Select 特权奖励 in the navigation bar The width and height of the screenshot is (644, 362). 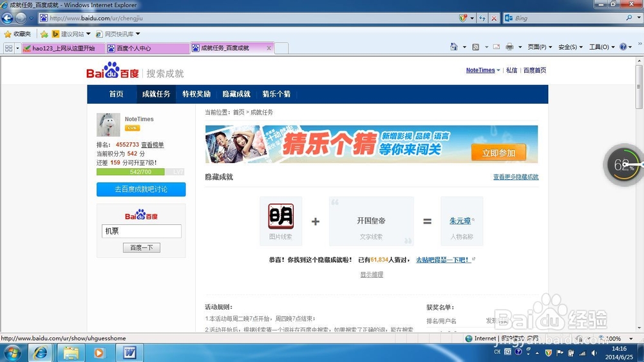click(196, 94)
